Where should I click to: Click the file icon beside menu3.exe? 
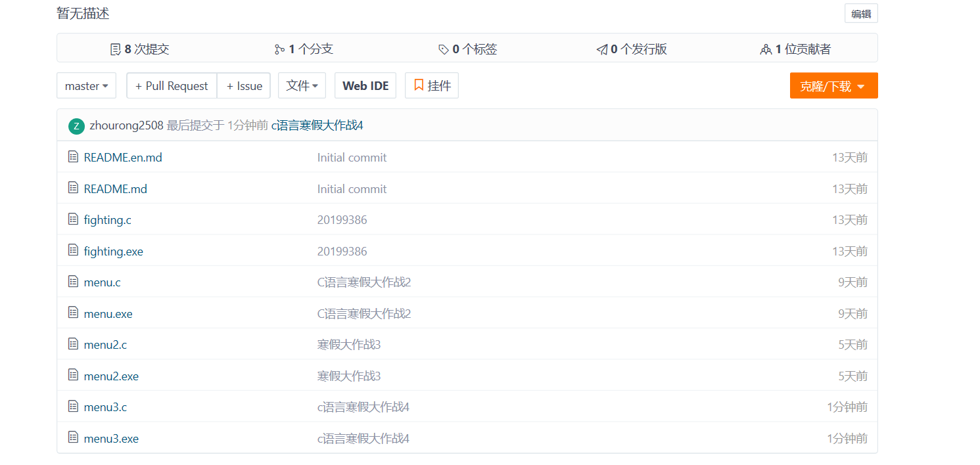point(73,437)
